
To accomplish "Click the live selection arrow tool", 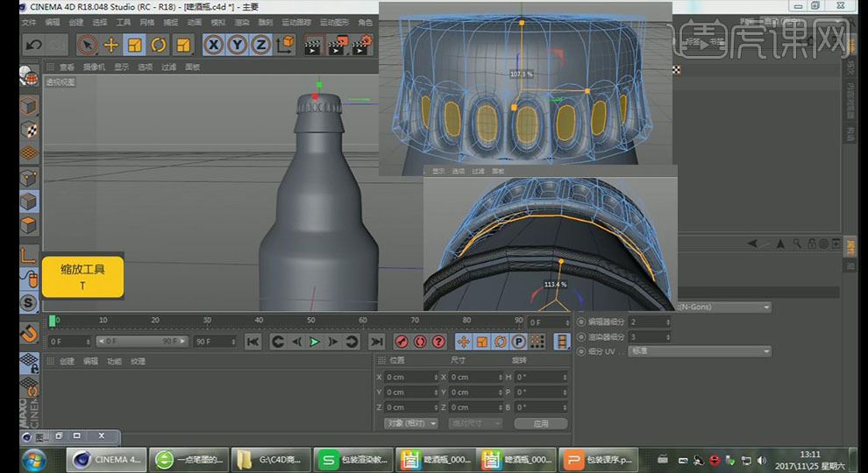I will click(x=87, y=45).
